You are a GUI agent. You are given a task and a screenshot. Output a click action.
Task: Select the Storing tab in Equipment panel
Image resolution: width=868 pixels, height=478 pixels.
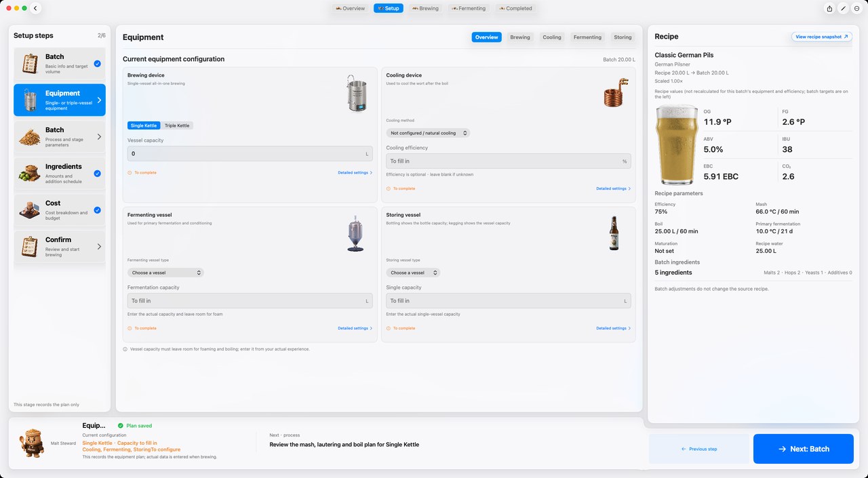point(623,37)
